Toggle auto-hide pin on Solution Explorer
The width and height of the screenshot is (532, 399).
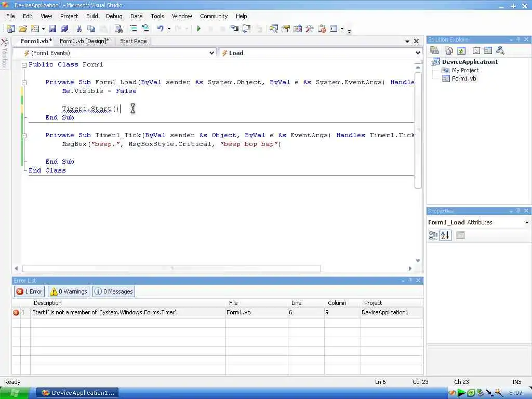tap(518, 39)
